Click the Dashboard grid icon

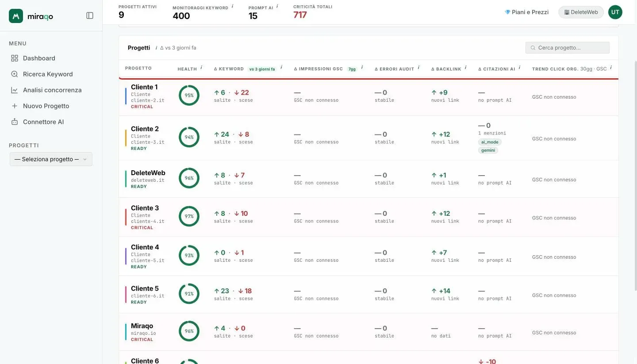click(x=15, y=58)
